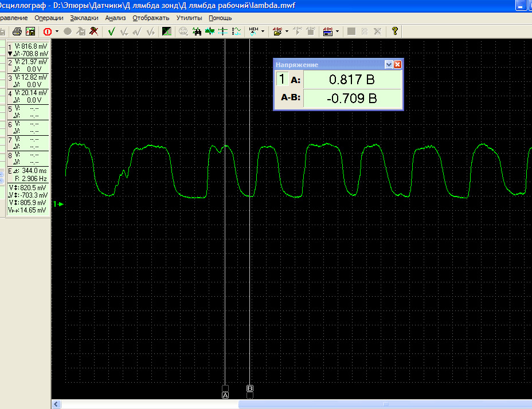Click the -0.709 B A-B value
The width and height of the screenshot is (532, 409).
(352, 99)
